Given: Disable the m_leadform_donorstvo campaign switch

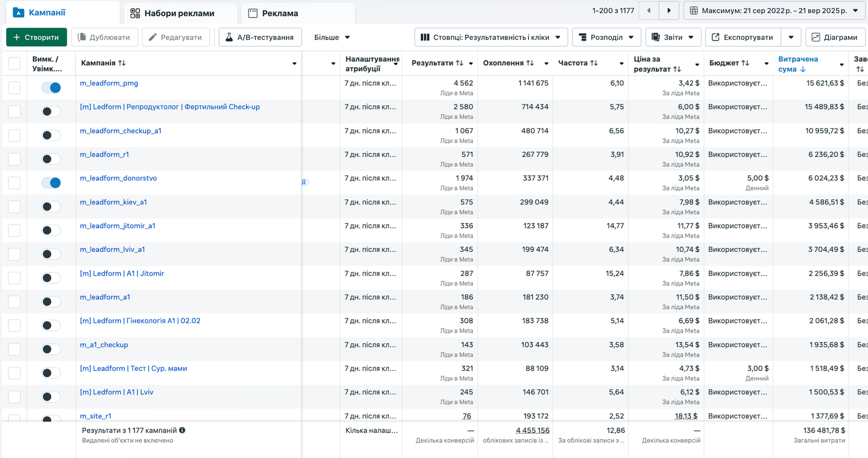Looking at the screenshot, I should (x=51, y=183).
